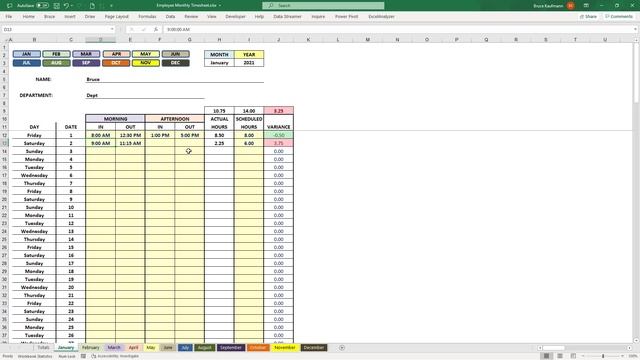The width and height of the screenshot is (640, 360).
Task: Select the month cell showing January
Action: pyautogui.click(x=219, y=63)
